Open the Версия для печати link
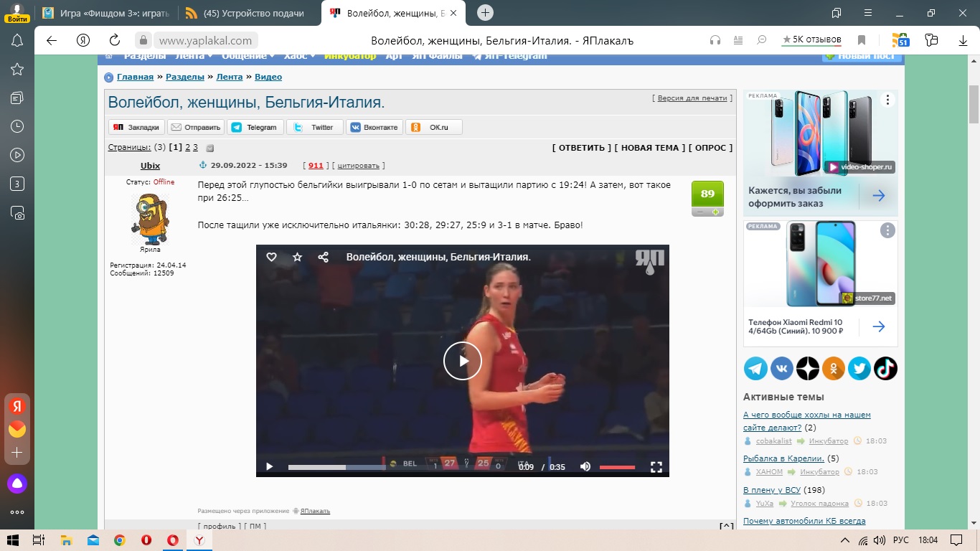 click(692, 98)
